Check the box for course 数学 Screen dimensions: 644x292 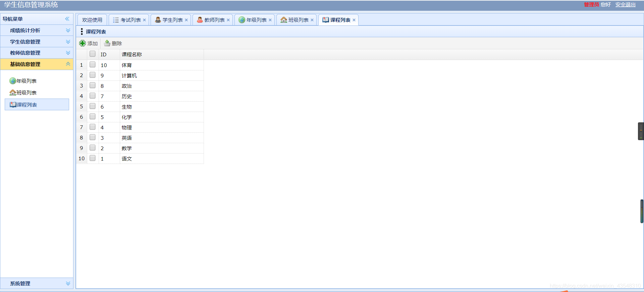93,148
